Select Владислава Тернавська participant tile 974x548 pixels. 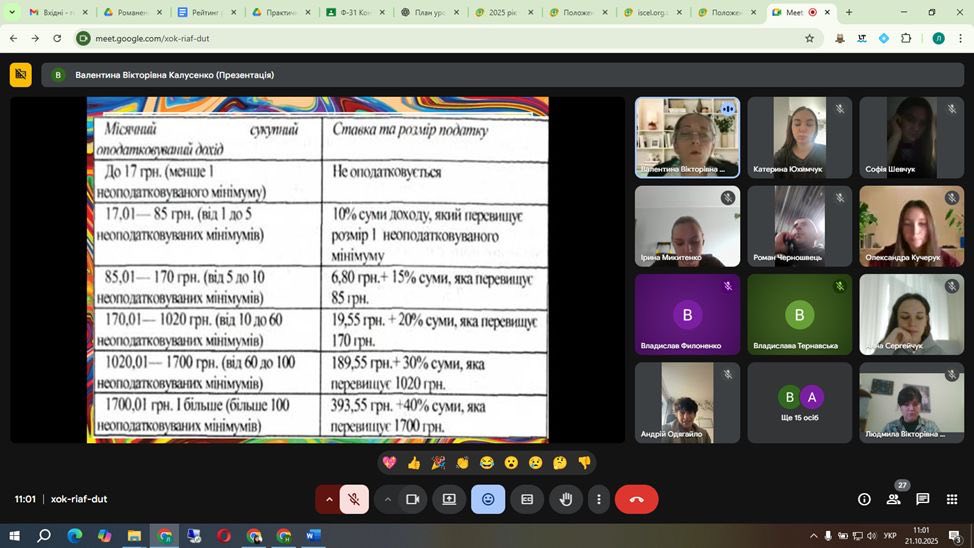click(799, 314)
